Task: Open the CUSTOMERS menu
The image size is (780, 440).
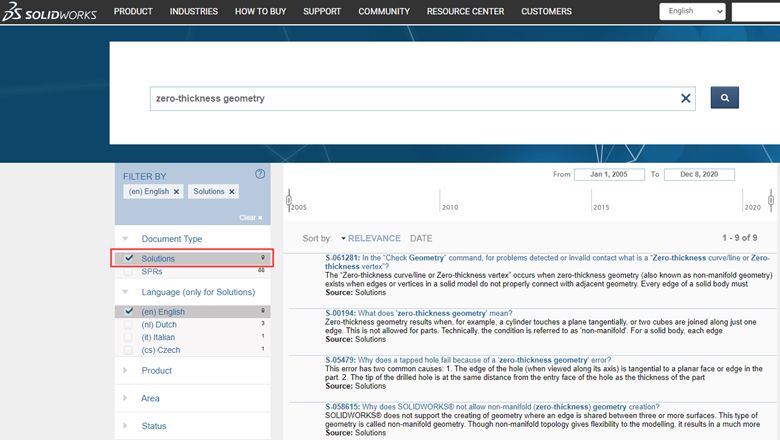Action: tap(546, 11)
